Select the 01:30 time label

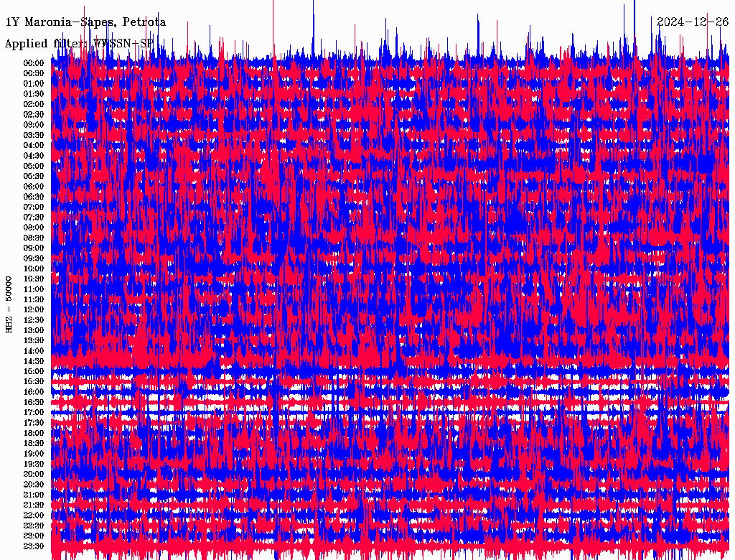pos(34,94)
